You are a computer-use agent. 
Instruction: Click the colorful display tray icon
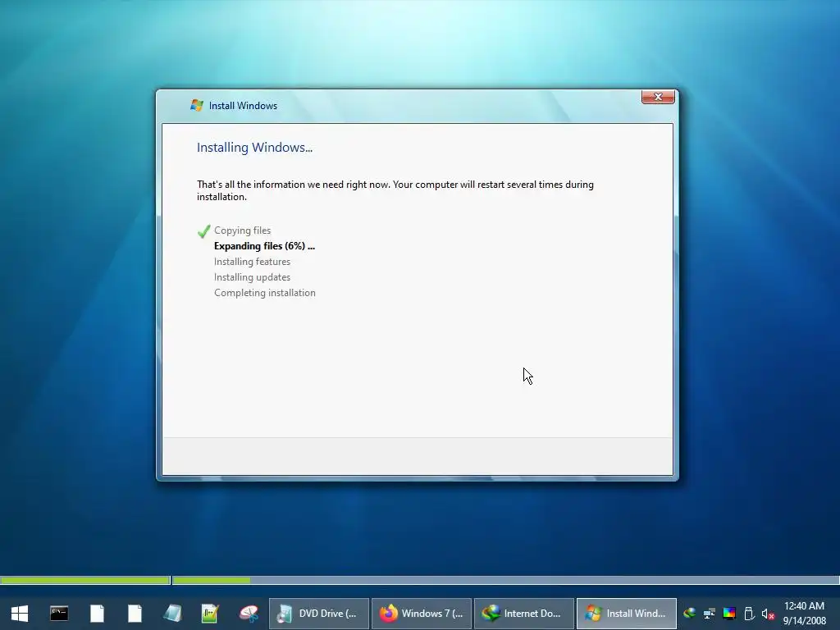729,614
